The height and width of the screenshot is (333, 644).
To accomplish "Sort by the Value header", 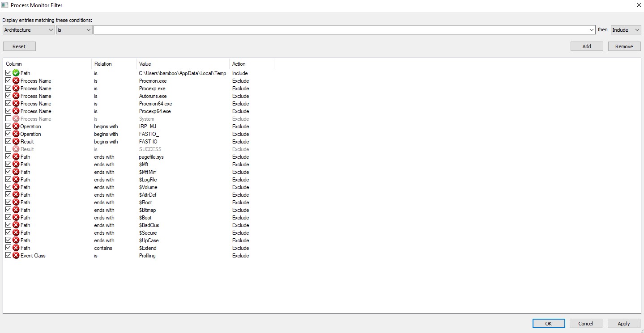I will [183, 64].
